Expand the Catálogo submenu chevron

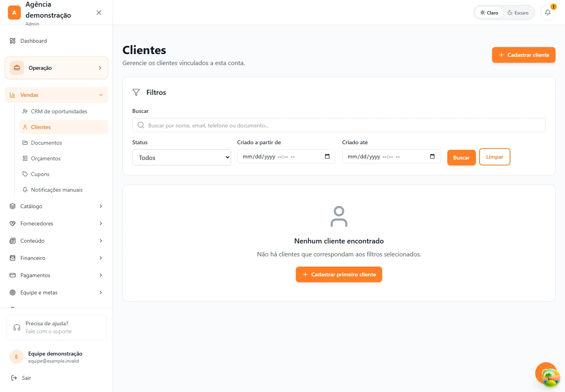click(101, 206)
